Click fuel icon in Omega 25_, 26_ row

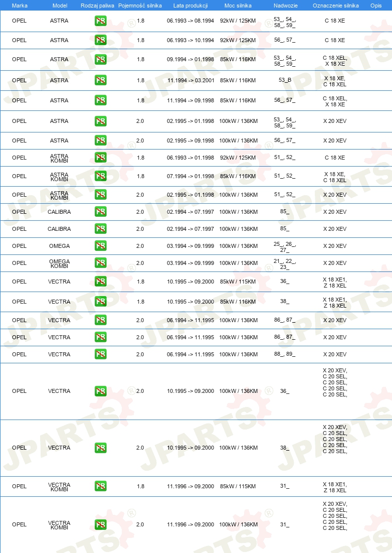100,246
